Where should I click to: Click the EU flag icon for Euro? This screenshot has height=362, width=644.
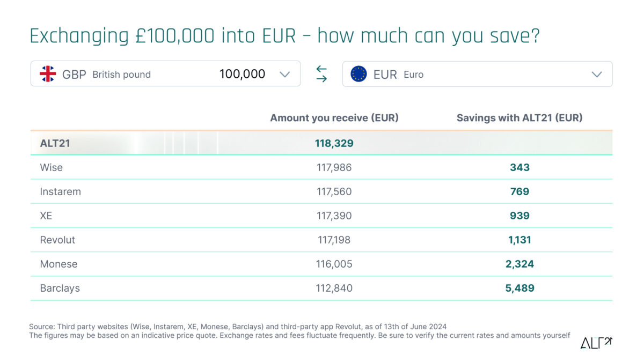click(358, 73)
